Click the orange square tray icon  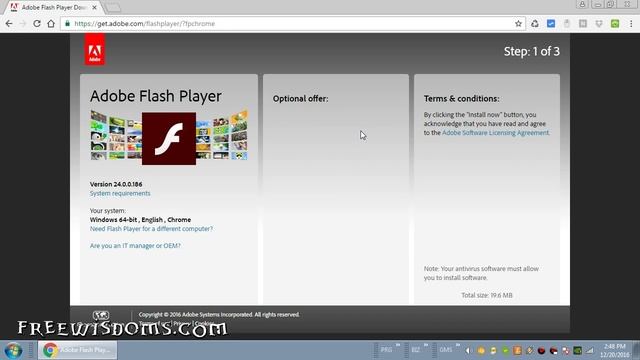coord(517,350)
